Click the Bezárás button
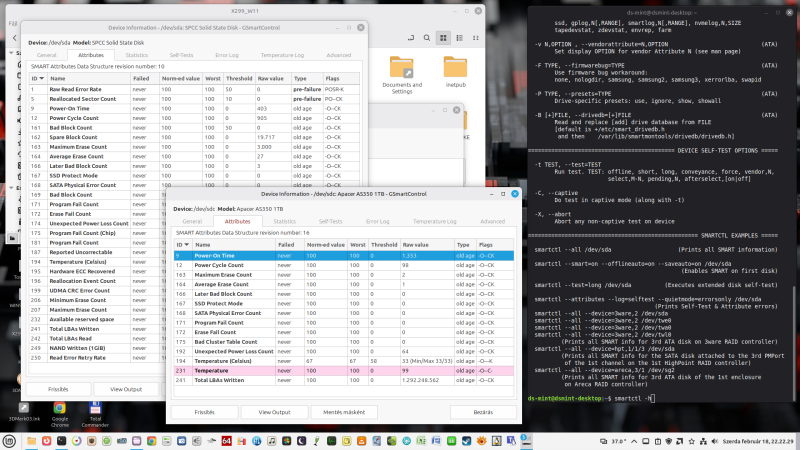 [x=483, y=412]
